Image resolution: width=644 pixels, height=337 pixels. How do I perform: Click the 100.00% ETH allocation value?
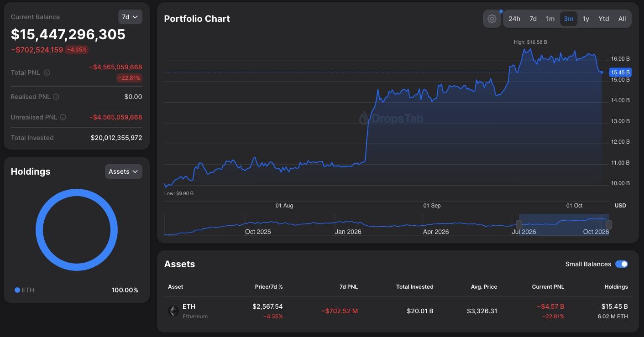click(125, 290)
